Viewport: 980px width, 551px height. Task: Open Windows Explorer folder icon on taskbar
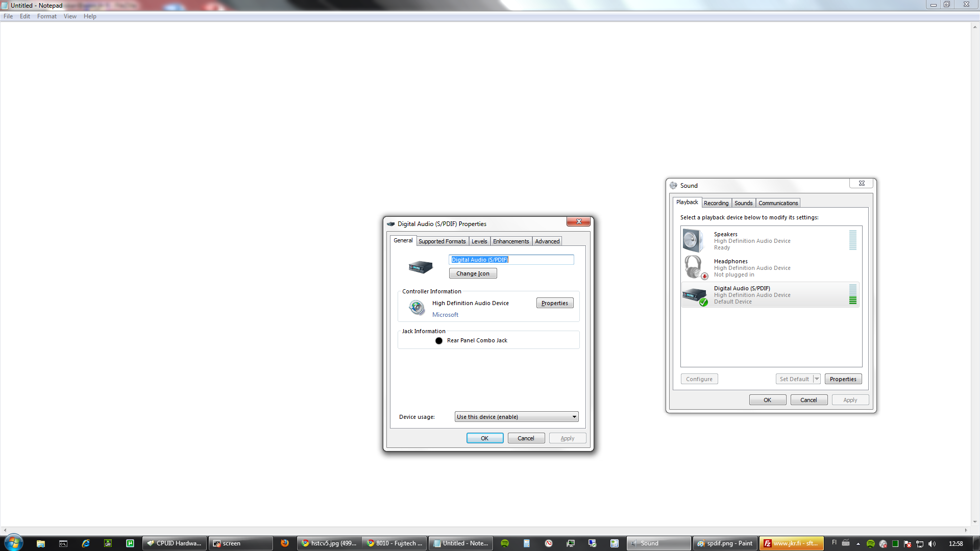[x=41, y=543]
